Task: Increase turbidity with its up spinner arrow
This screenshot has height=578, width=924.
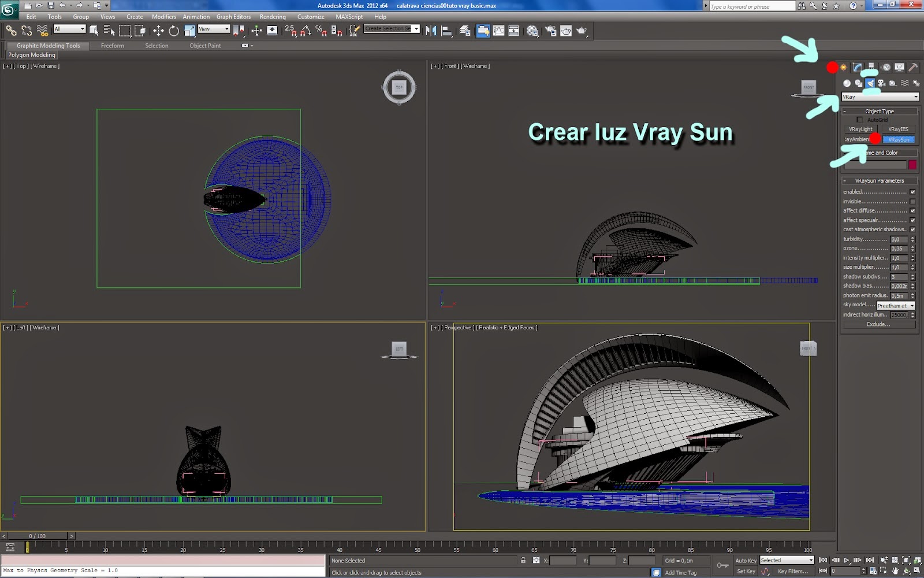Action: click(912, 236)
